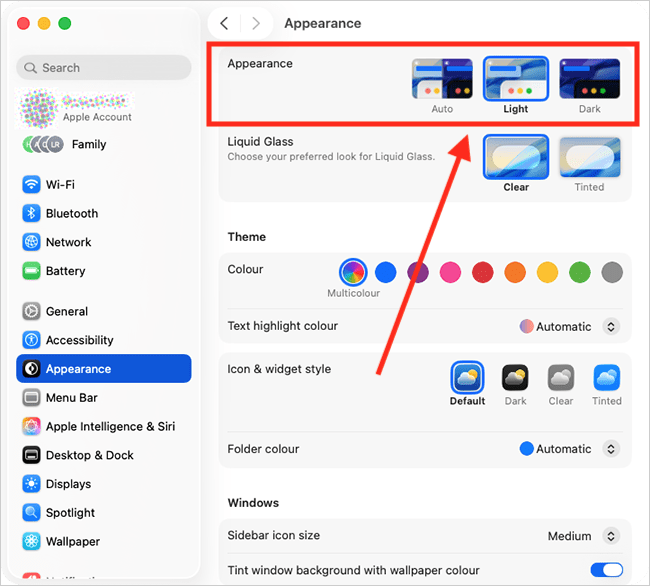Open Battery settings

click(65, 271)
